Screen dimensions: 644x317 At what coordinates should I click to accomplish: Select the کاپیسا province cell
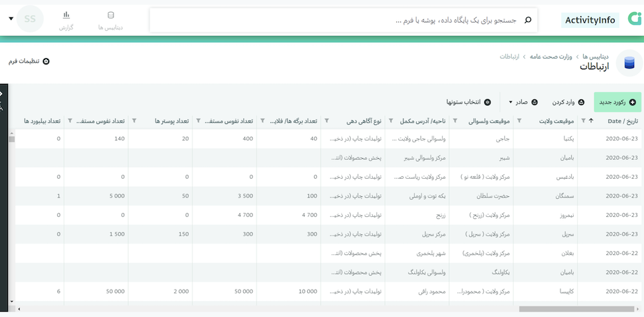(545, 291)
